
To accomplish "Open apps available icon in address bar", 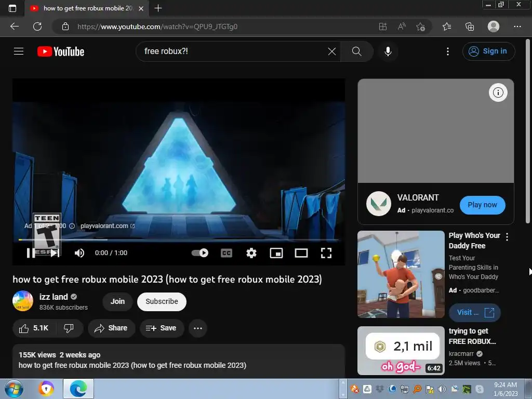I will tap(383, 26).
